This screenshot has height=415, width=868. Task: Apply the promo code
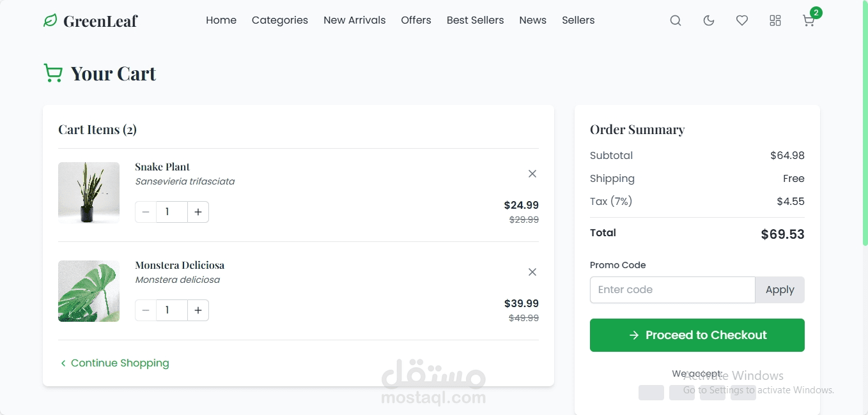point(780,290)
